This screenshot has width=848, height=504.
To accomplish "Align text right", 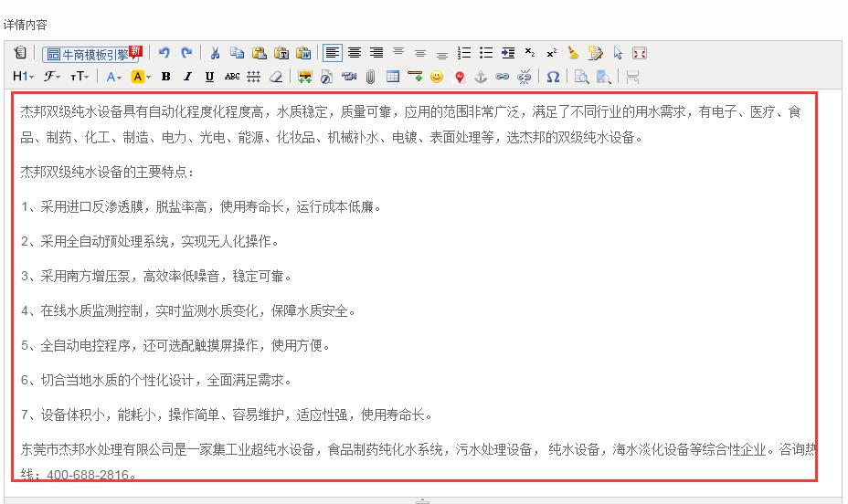I will (x=376, y=53).
